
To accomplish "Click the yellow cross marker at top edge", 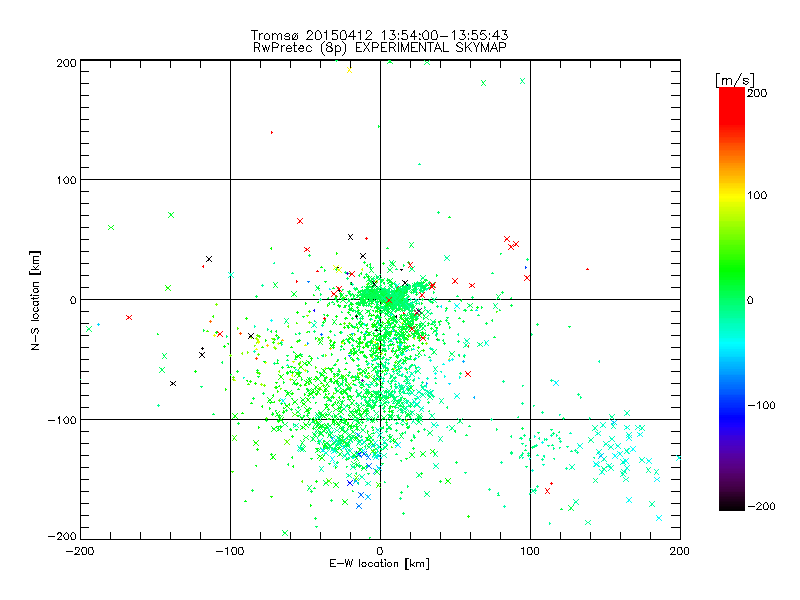I will pos(349,70).
